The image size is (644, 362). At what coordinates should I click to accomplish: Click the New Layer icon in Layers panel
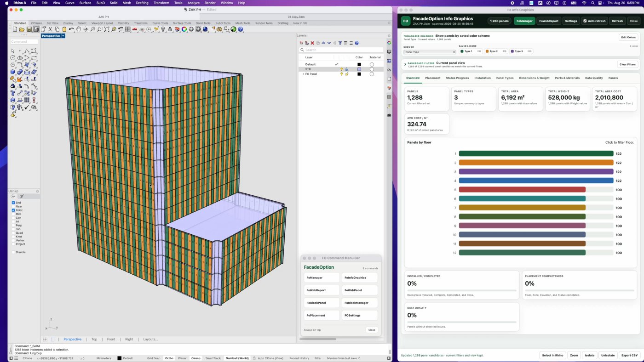click(301, 43)
